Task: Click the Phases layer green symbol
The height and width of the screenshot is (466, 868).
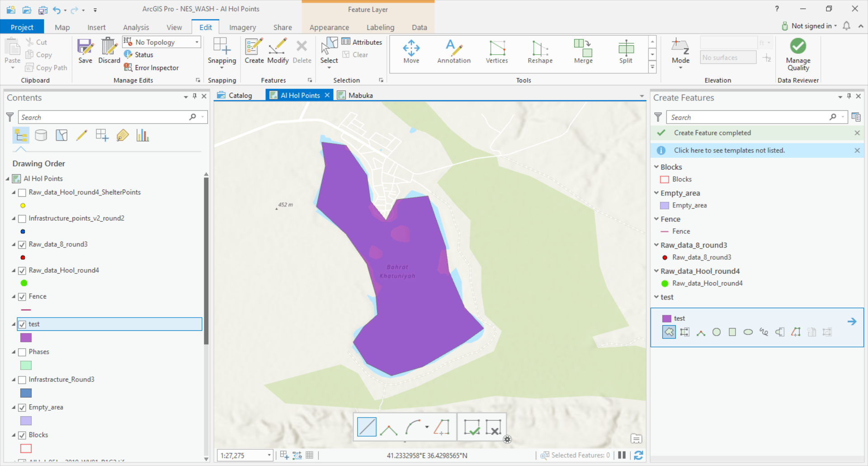Action: coord(26,365)
